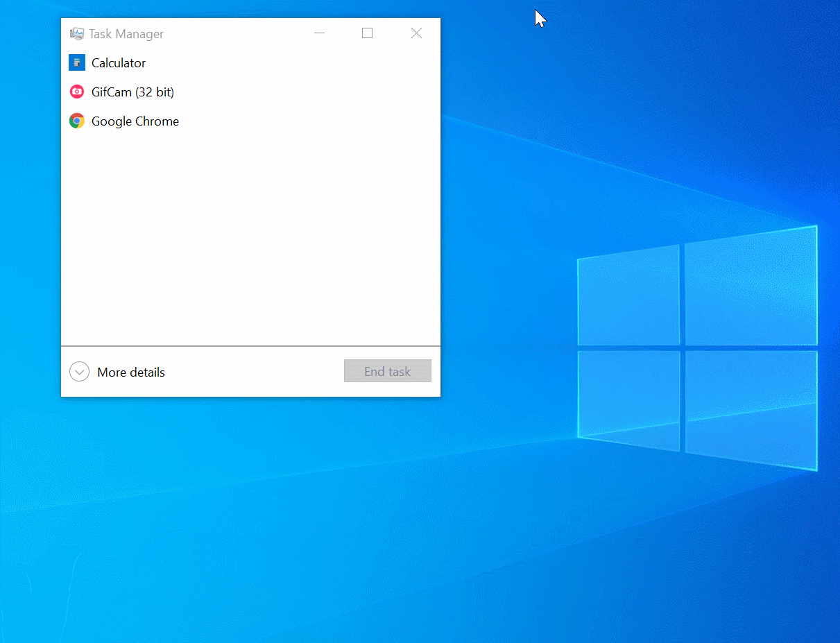Select the GifCam (32 bit) task name
This screenshot has width=840, height=643.
132,92
